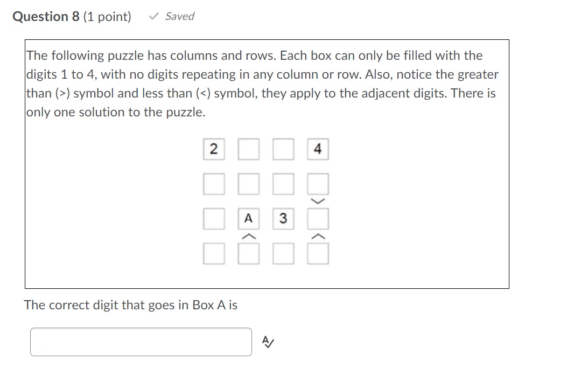Expand the chevron in the rightmost column
Screen dimensions: 588x374
coord(318,236)
